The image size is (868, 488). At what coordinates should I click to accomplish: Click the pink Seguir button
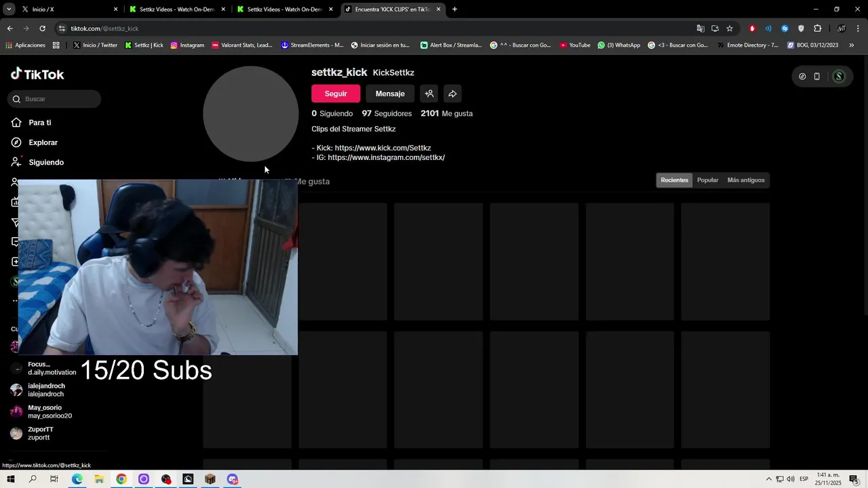click(336, 94)
